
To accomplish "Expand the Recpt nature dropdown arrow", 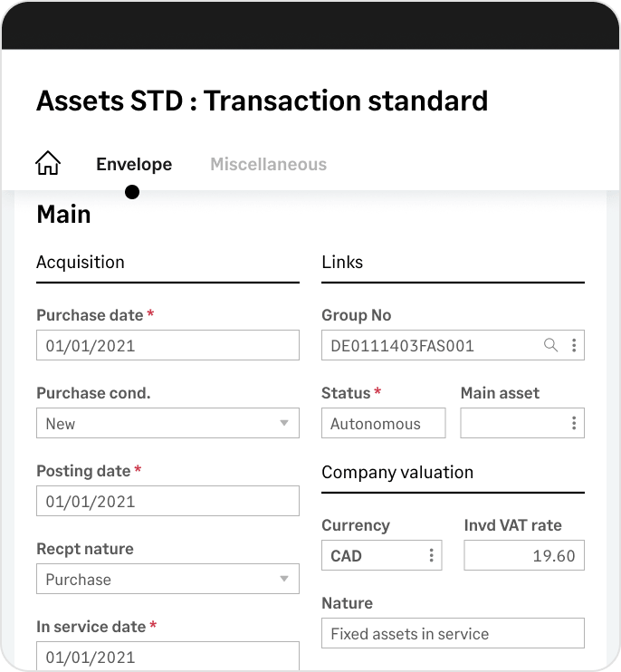I will coord(284,579).
